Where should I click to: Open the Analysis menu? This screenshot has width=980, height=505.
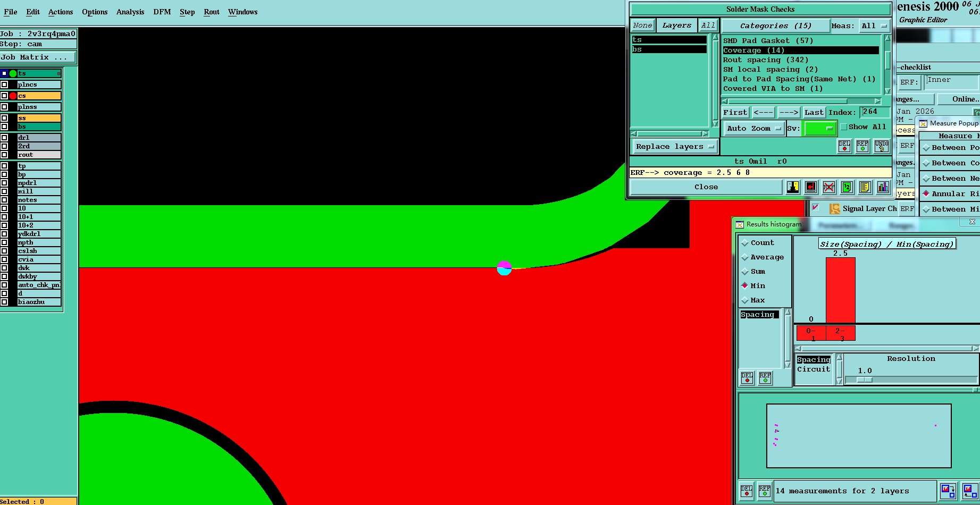click(130, 12)
